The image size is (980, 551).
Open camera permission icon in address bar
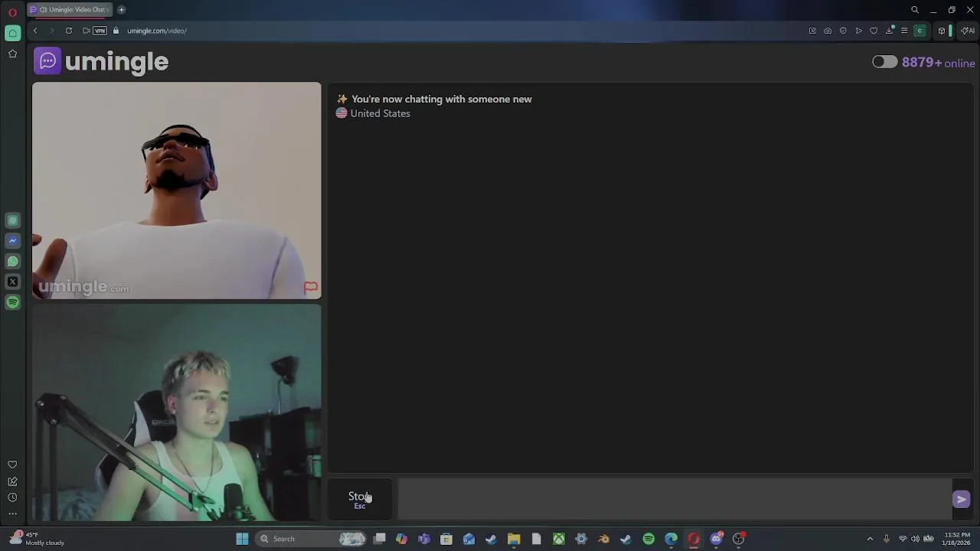(86, 31)
